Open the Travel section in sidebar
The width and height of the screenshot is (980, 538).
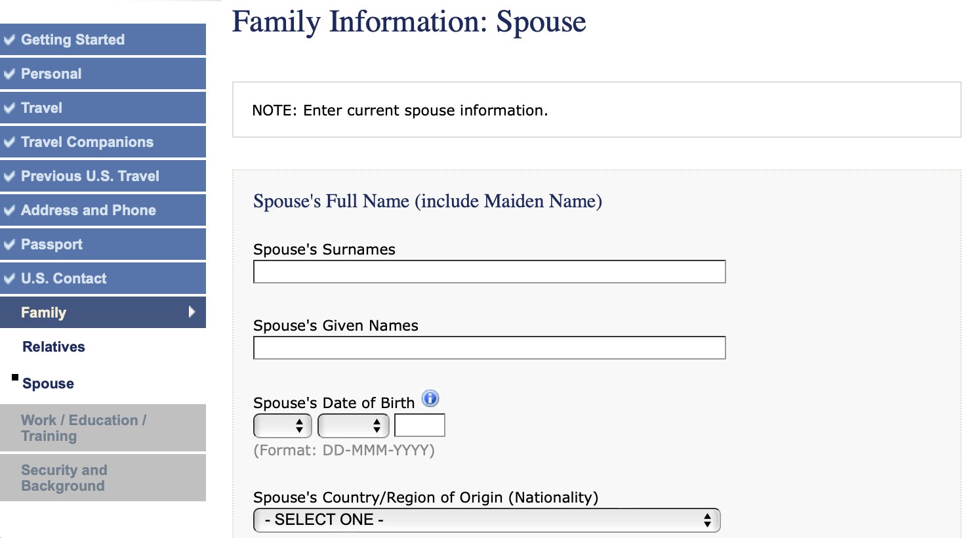pos(103,108)
